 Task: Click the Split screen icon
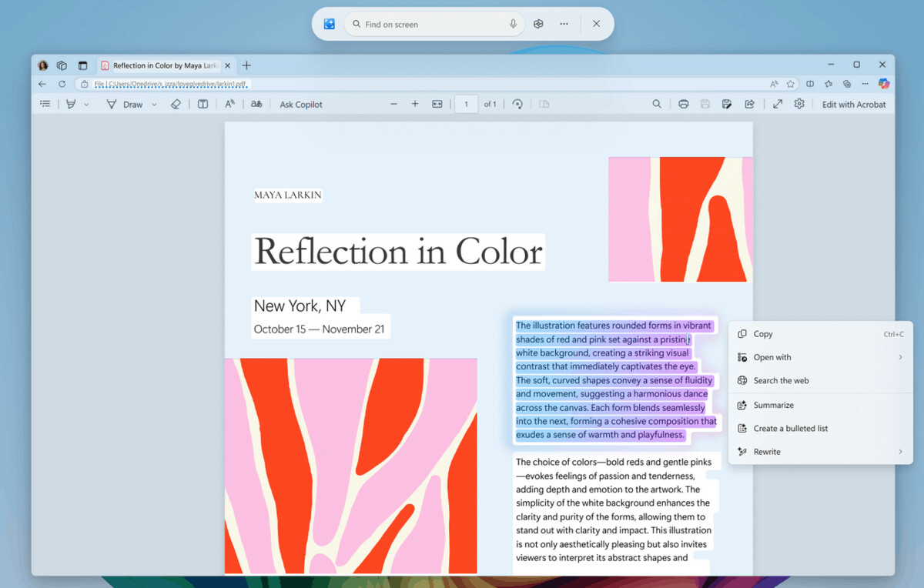(x=810, y=84)
